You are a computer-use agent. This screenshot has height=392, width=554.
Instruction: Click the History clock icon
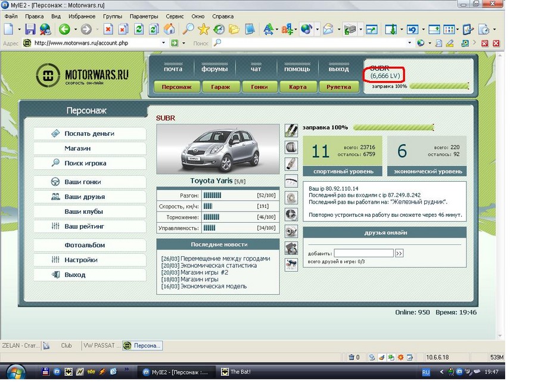point(219,29)
